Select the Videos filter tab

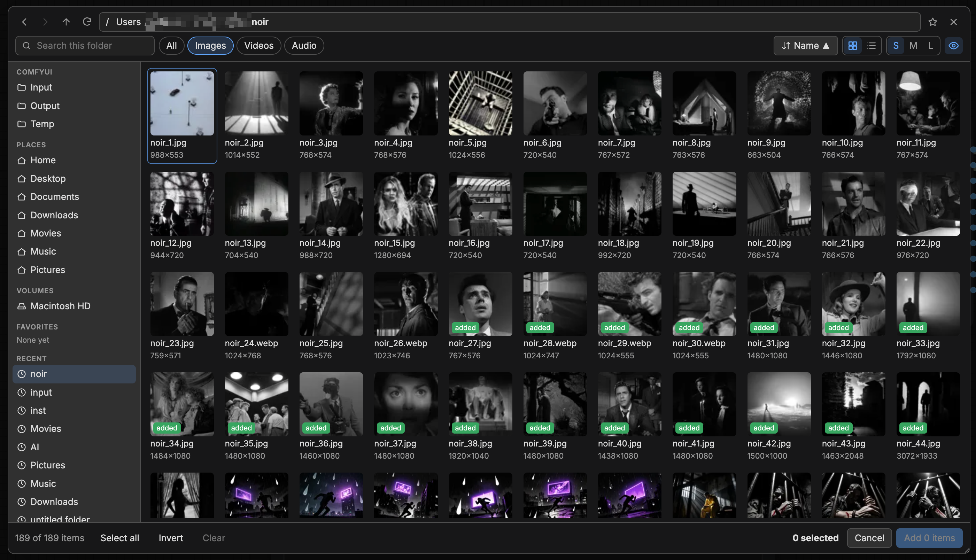coord(259,46)
